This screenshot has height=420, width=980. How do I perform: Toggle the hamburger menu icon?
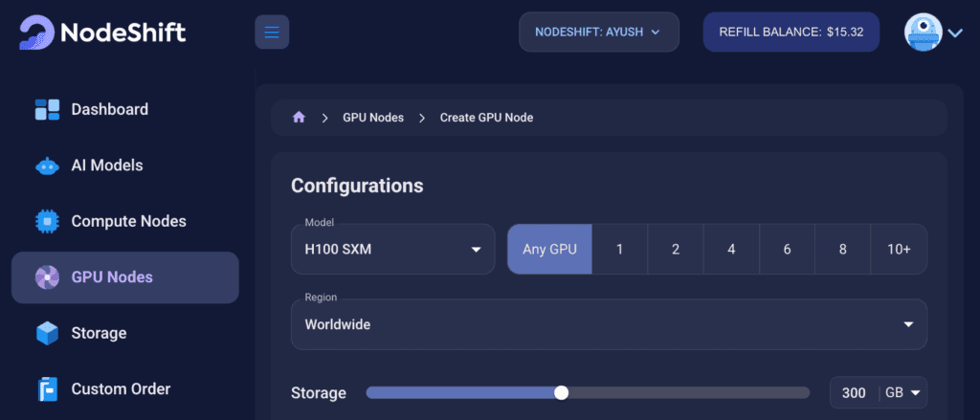point(272,32)
